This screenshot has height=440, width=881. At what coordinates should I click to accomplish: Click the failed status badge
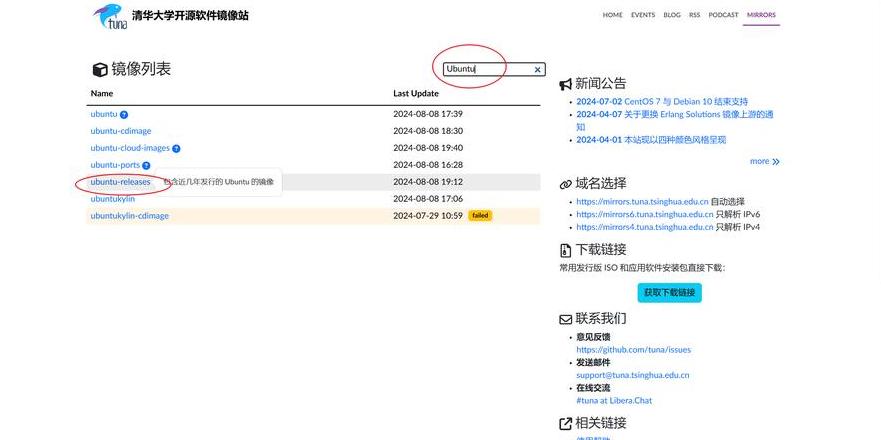(480, 216)
